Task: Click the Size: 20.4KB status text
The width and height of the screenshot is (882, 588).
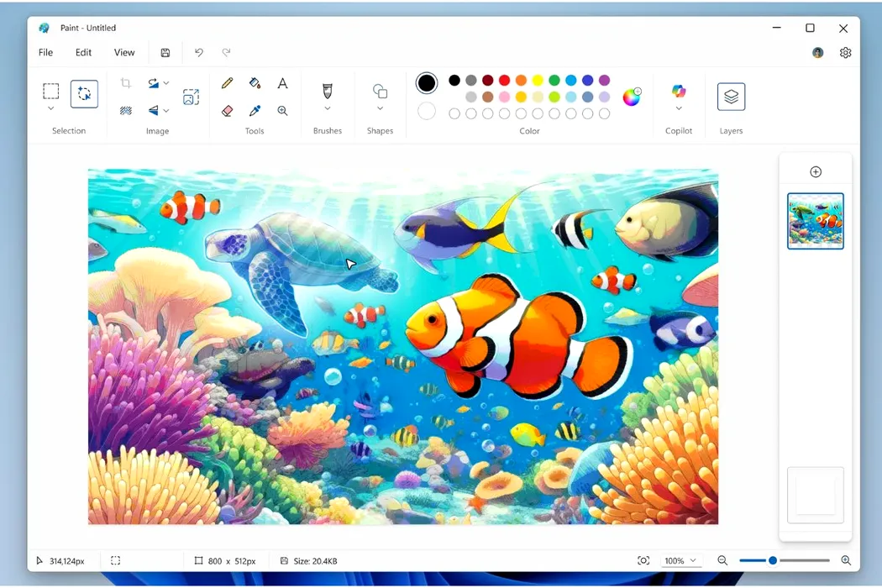Action: pyautogui.click(x=315, y=561)
